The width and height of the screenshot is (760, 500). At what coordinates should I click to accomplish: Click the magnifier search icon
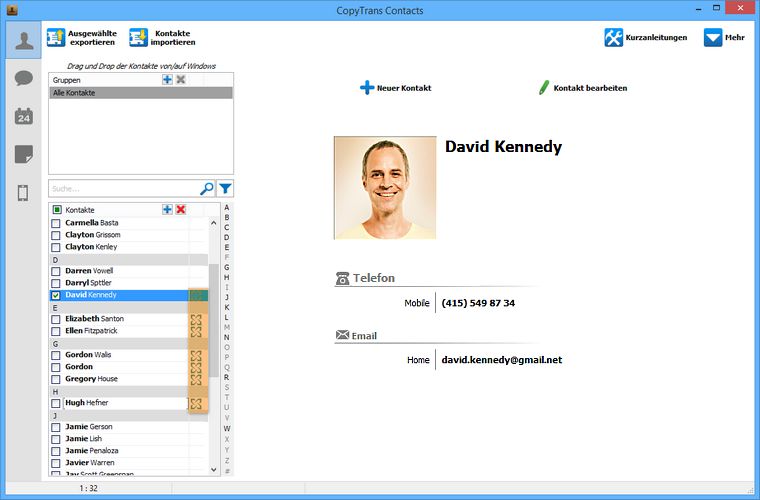207,188
